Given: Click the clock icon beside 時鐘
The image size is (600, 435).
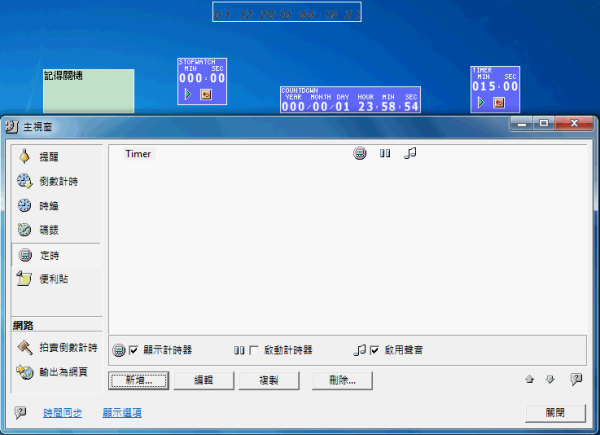Looking at the screenshot, I should tap(24, 205).
